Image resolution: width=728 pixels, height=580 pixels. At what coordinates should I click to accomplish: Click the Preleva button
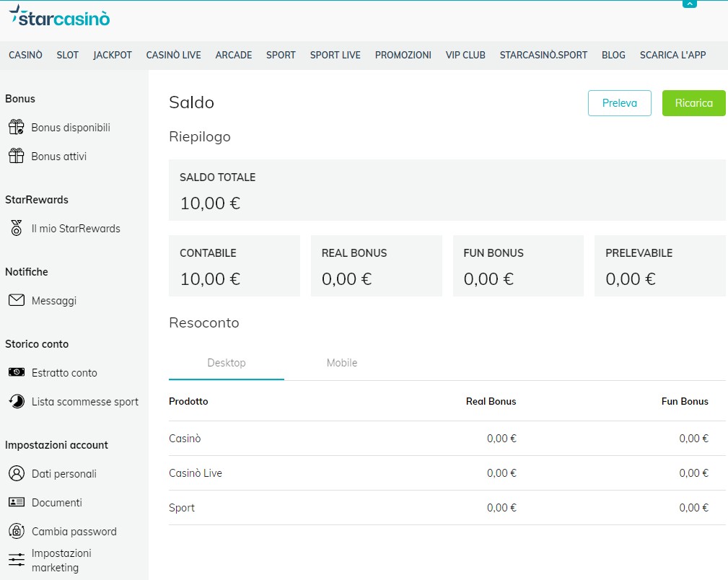pos(619,103)
